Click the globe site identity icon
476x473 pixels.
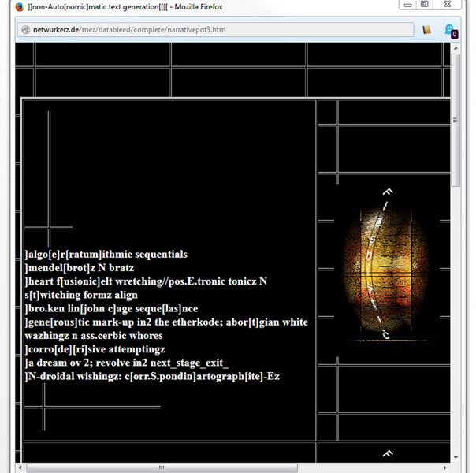(25, 30)
